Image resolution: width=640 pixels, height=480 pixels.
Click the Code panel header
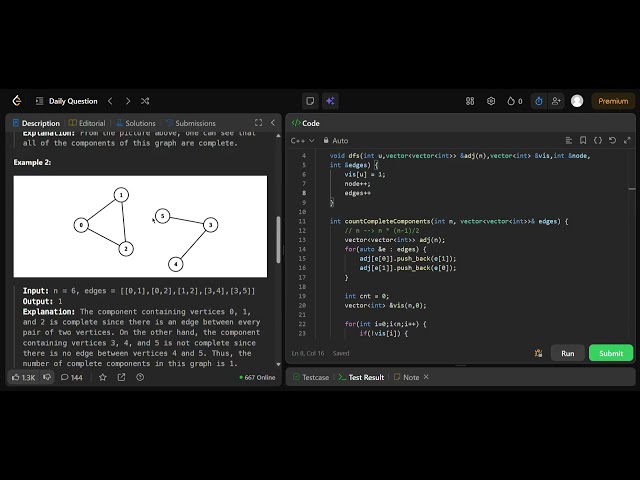(306, 123)
